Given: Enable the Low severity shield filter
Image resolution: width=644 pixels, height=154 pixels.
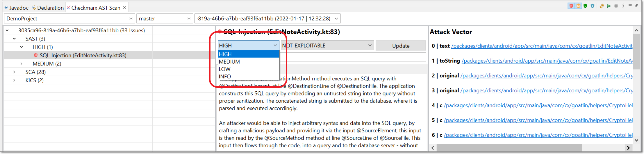Looking at the screenshot, I should tap(585, 6).
